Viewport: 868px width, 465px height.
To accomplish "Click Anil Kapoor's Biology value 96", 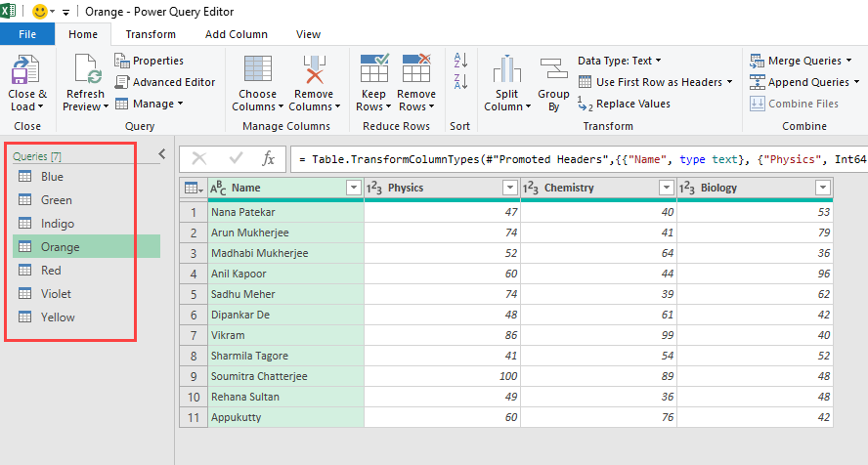I will click(x=755, y=274).
